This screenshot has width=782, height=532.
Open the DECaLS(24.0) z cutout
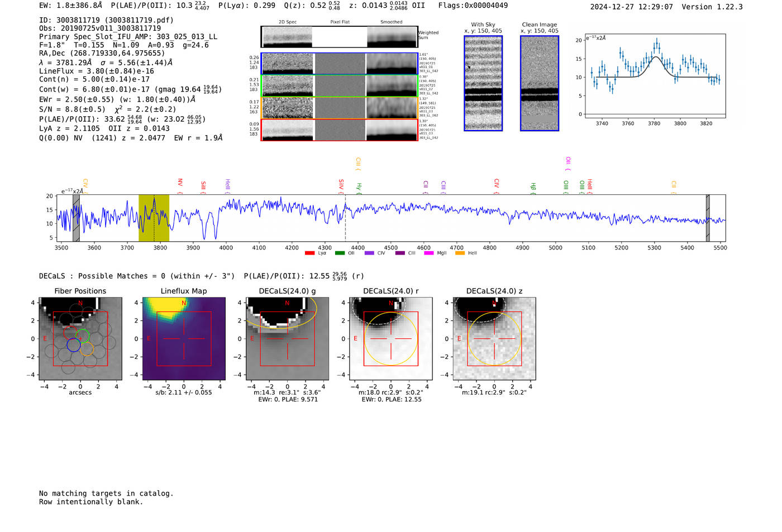494,338
